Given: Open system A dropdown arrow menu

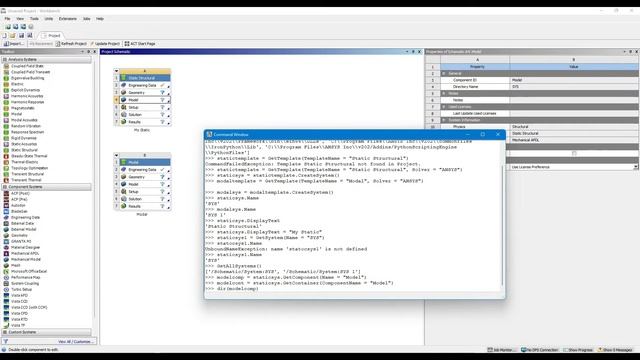Looking at the screenshot, I should pos(116,71).
